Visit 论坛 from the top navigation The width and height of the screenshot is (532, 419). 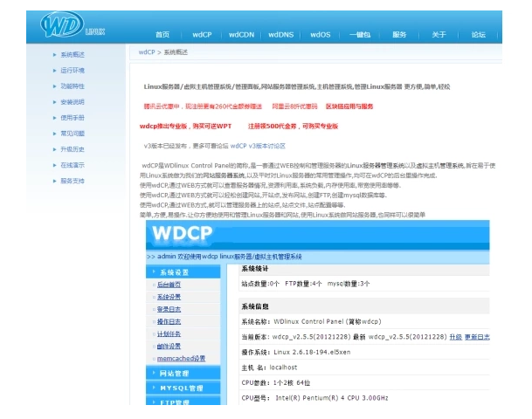click(479, 35)
